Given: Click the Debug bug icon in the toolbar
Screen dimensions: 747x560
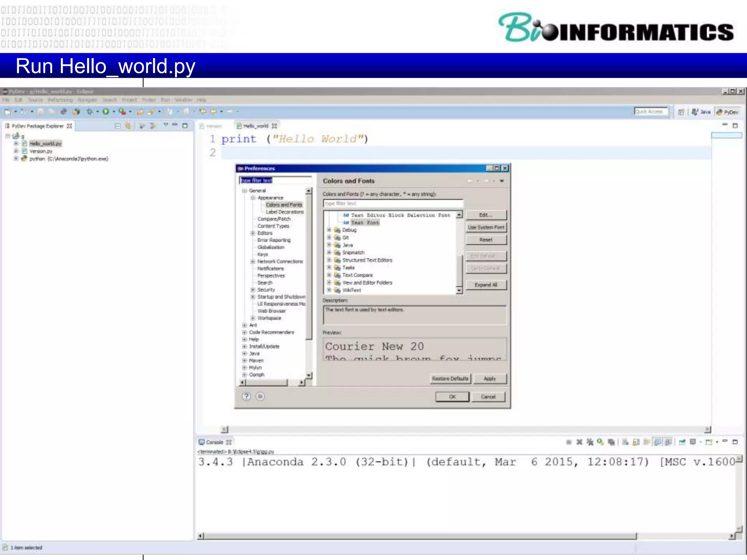Looking at the screenshot, I should pyautogui.click(x=89, y=112).
